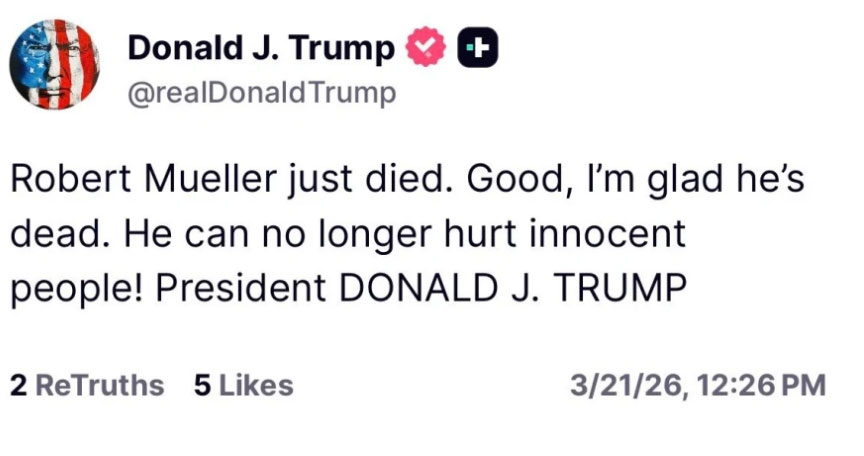
Task: Click the word ReTruths
Action: [99, 385]
